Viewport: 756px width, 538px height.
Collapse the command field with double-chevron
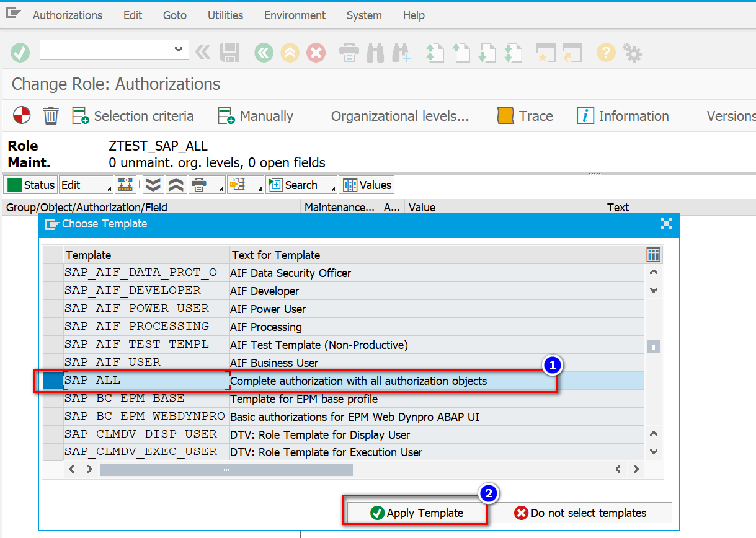pyautogui.click(x=202, y=52)
